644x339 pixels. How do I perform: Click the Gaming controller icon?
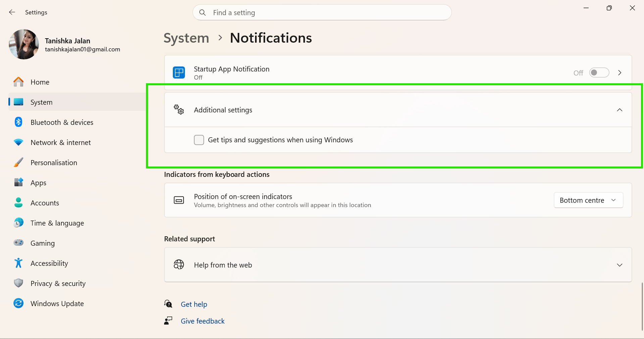(18, 242)
